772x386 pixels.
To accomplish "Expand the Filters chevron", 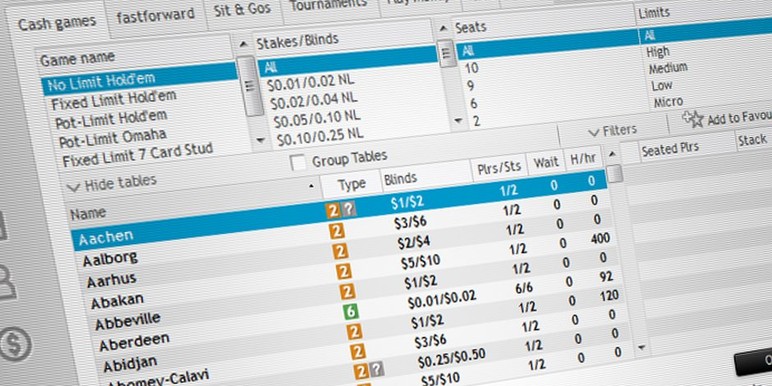I will (x=593, y=132).
